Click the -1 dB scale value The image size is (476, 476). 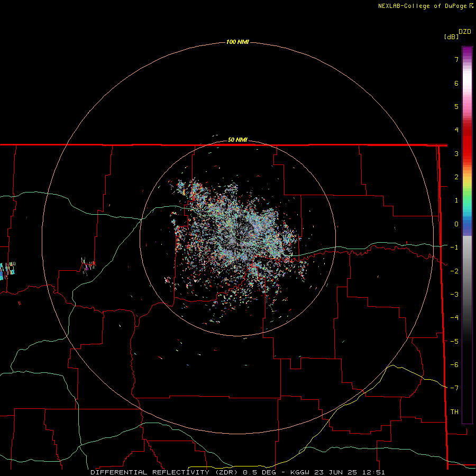pyautogui.click(x=454, y=248)
